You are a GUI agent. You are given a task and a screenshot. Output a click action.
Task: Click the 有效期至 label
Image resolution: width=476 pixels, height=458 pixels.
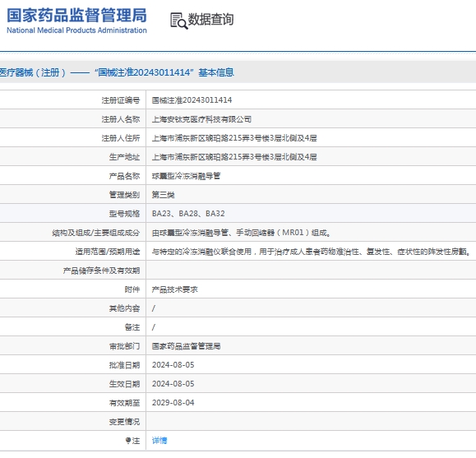pyautogui.click(x=124, y=403)
